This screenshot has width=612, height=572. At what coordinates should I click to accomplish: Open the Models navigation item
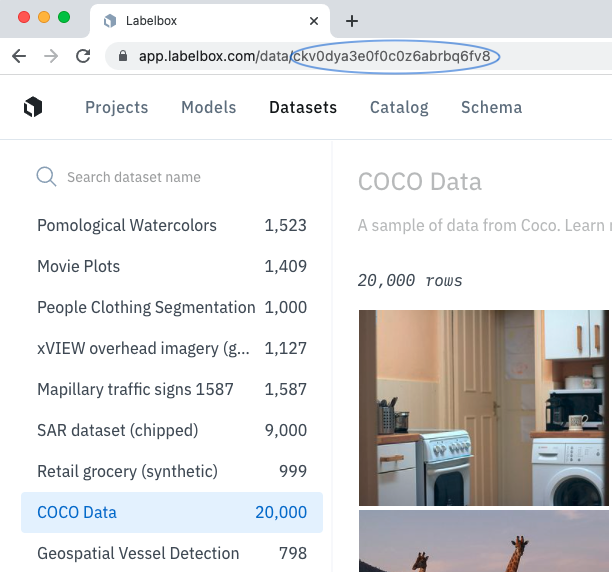[x=209, y=107]
